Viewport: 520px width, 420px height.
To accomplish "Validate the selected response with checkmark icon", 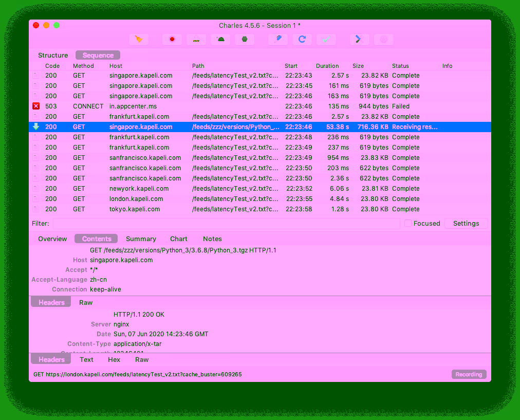I will click(326, 39).
